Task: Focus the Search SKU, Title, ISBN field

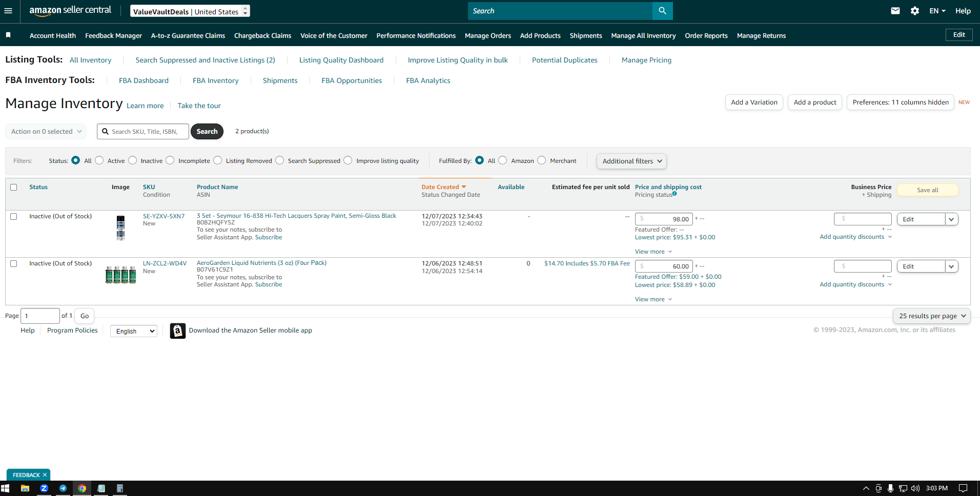Action: pos(143,131)
